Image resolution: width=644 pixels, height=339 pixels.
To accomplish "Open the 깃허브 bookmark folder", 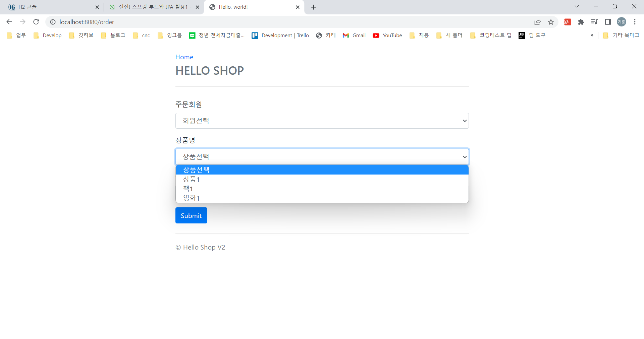I will click(x=81, y=35).
